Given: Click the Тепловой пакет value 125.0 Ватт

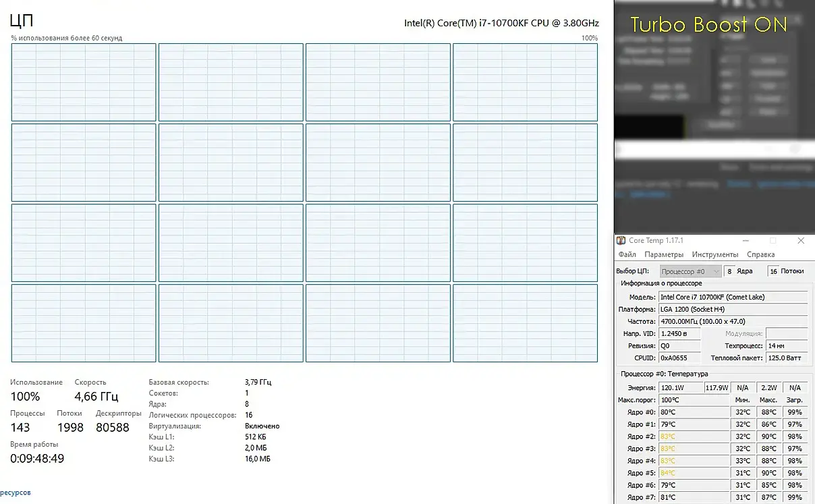Looking at the screenshot, I should pos(787,358).
